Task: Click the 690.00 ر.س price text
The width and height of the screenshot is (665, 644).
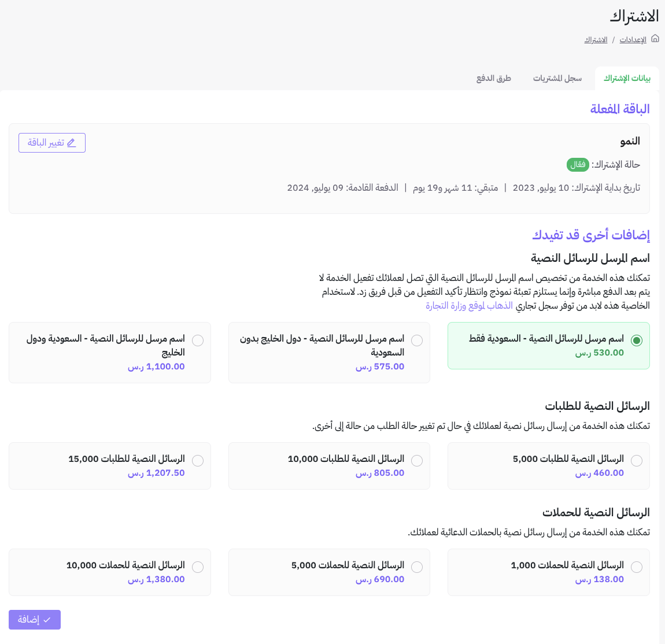Action: tap(380, 580)
